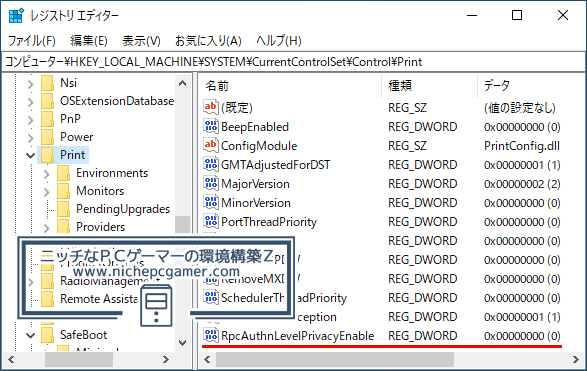This screenshot has height=371, width=587.
Task: Click the (値の設定なし) data cell
Action: (520, 108)
